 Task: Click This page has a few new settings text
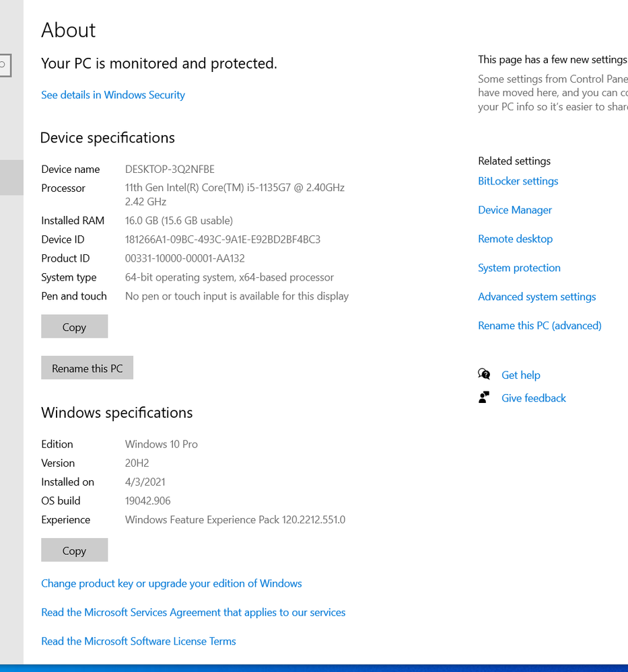[553, 60]
